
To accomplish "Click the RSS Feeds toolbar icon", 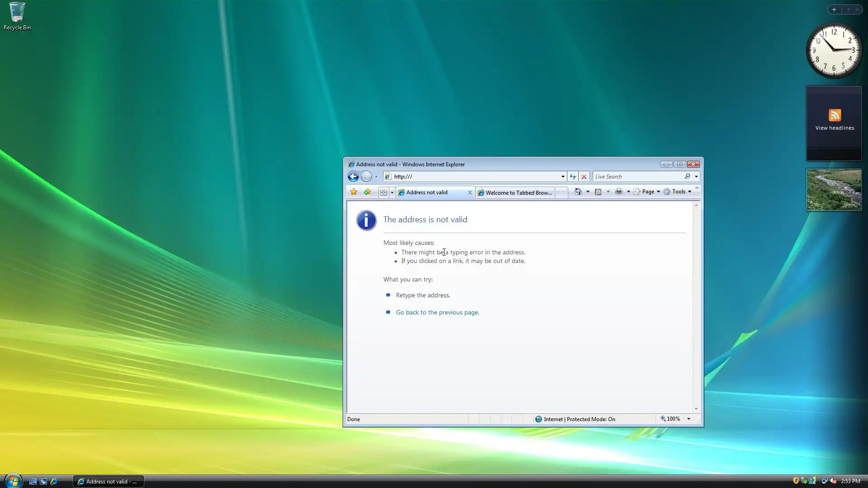I will 598,192.
